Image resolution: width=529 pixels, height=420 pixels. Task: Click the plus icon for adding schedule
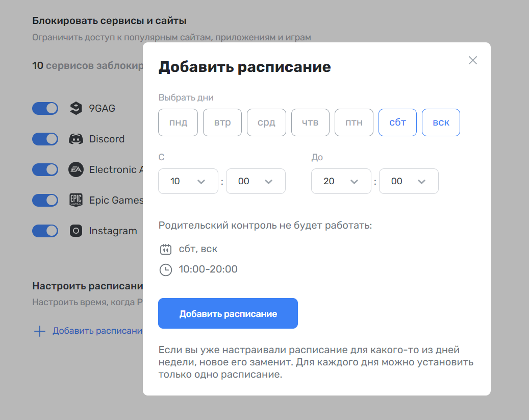coord(40,331)
